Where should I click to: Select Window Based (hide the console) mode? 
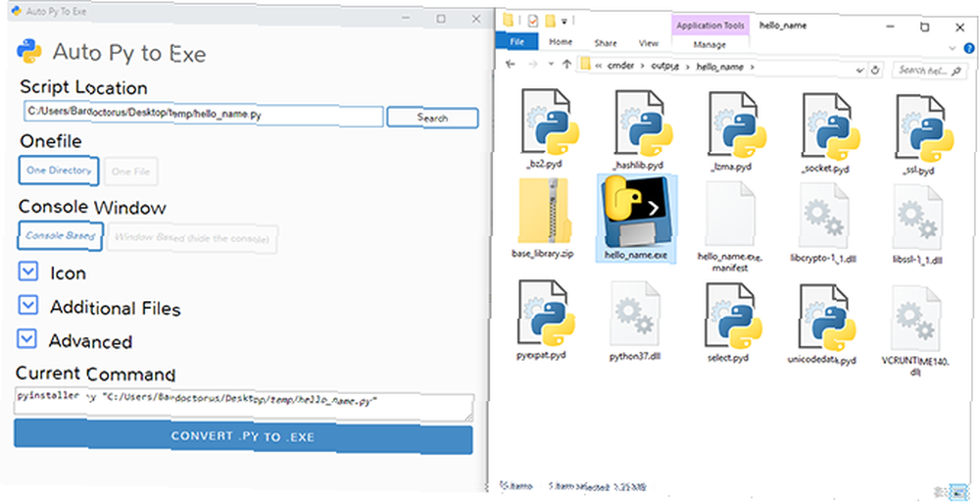click(192, 239)
